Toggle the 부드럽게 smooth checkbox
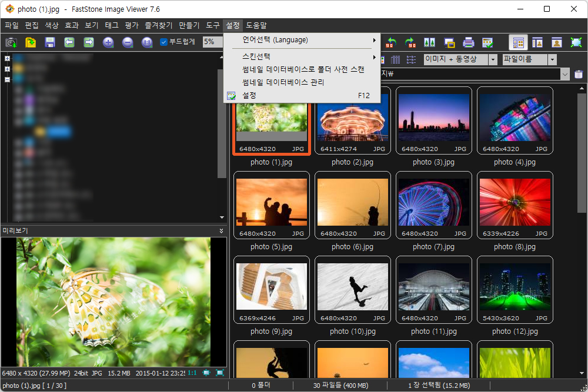Image resolution: width=588 pixels, height=392 pixels. (x=163, y=42)
